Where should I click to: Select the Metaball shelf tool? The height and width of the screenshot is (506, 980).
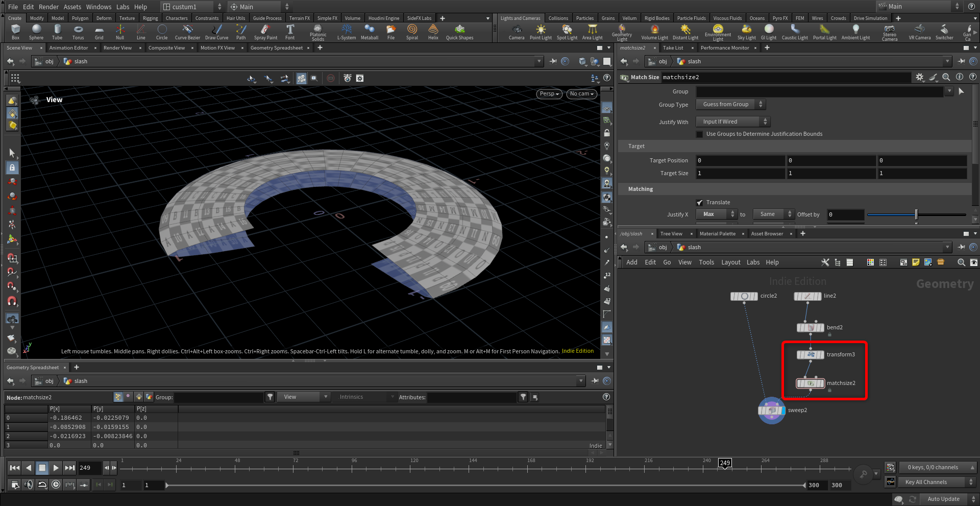370,32
